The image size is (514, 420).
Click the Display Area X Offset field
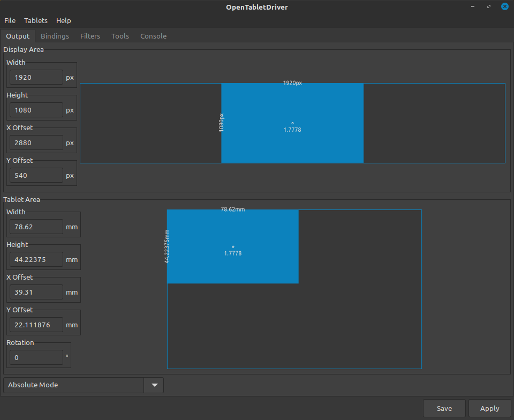pyautogui.click(x=36, y=143)
